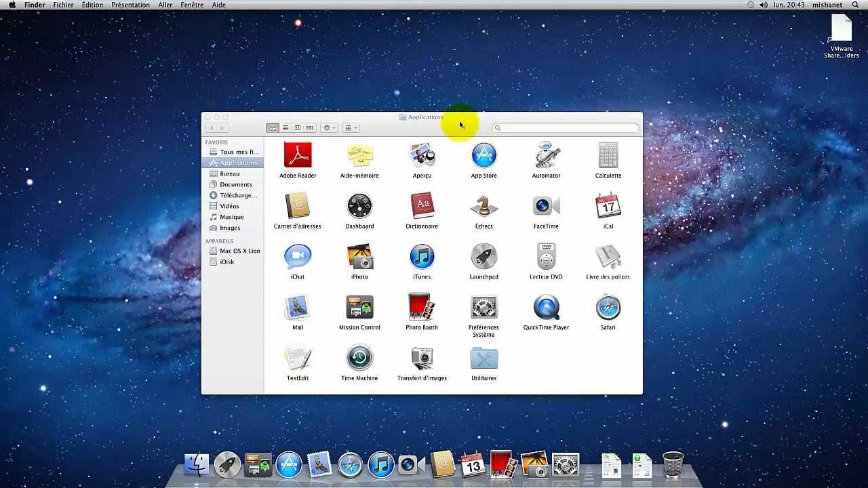Select the Échecs chess app icon
868x488 pixels.
click(484, 206)
